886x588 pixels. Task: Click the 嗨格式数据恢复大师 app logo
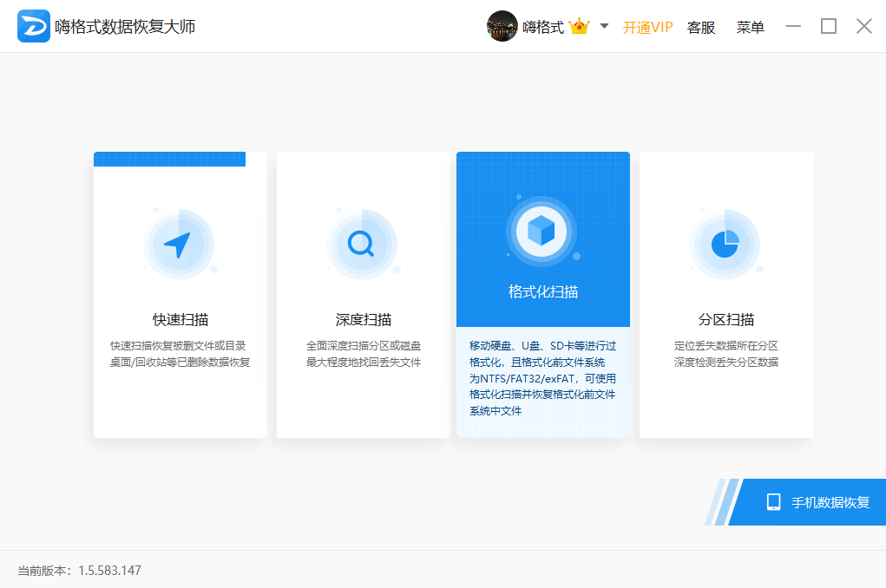coord(33,26)
